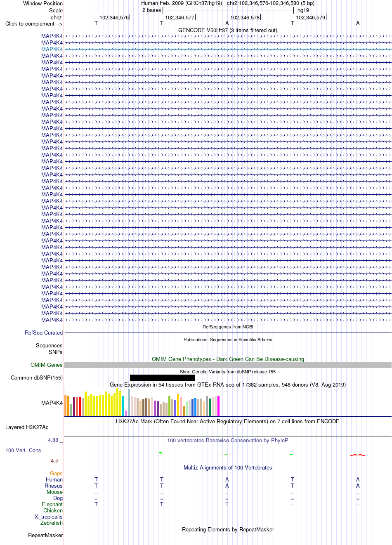Click the gray OMIM Genes item bar
Screen dimensions: 392x545
click(x=228, y=365)
